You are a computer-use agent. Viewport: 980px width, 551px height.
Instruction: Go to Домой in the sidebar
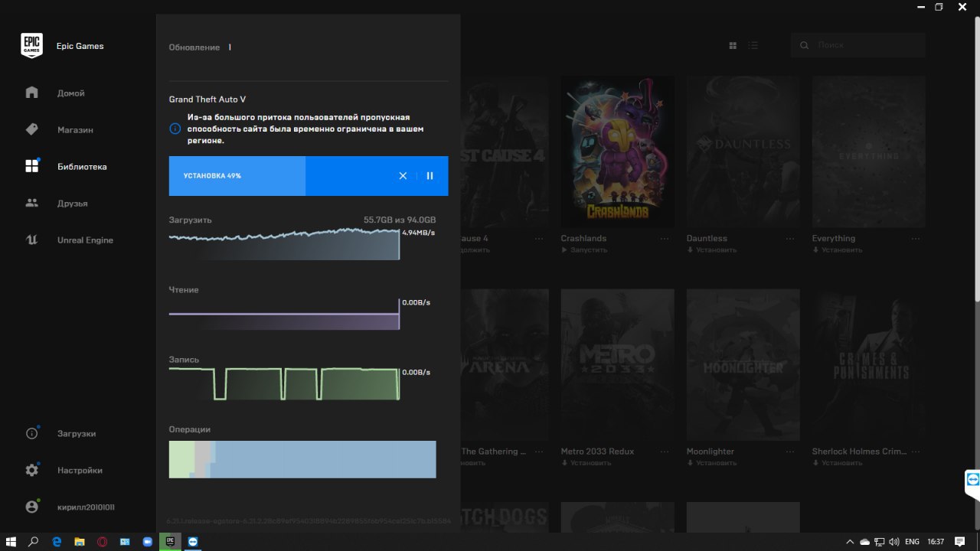(70, 93)
